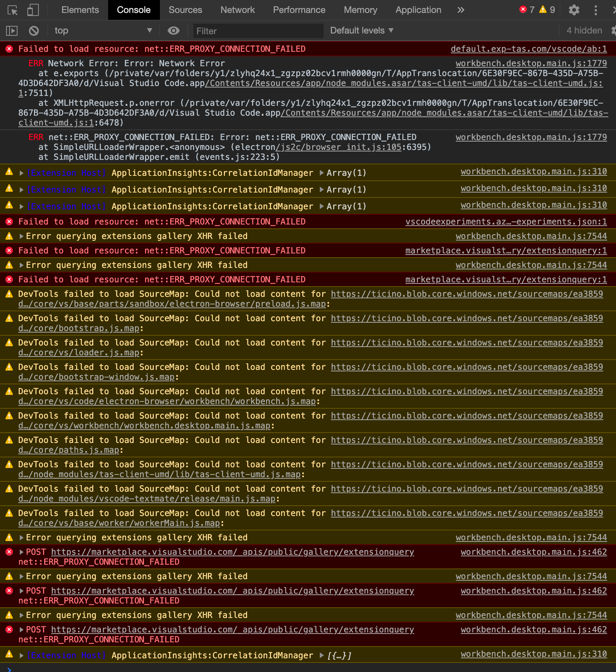Open the customize DevTools three-dot menu

[x=596, y=10]
